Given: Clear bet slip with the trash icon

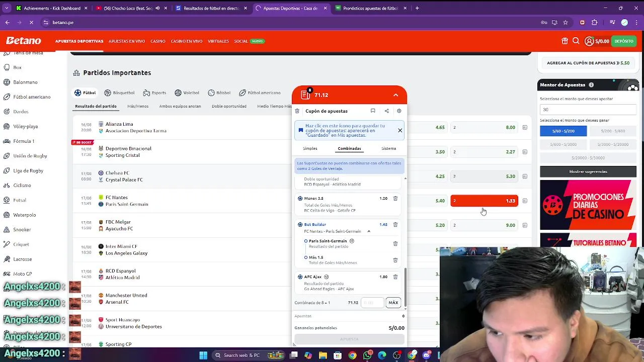Looking at the screenshot, I should 297,111.
